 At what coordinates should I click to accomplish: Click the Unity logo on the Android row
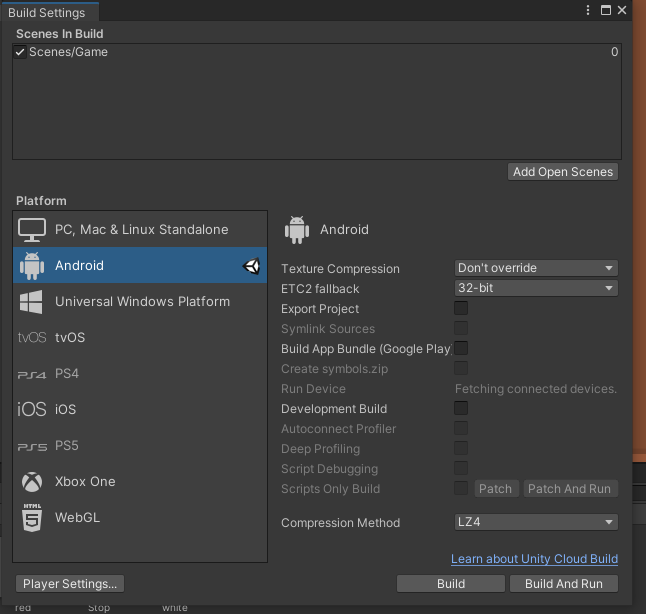click(x=251, y=266)
